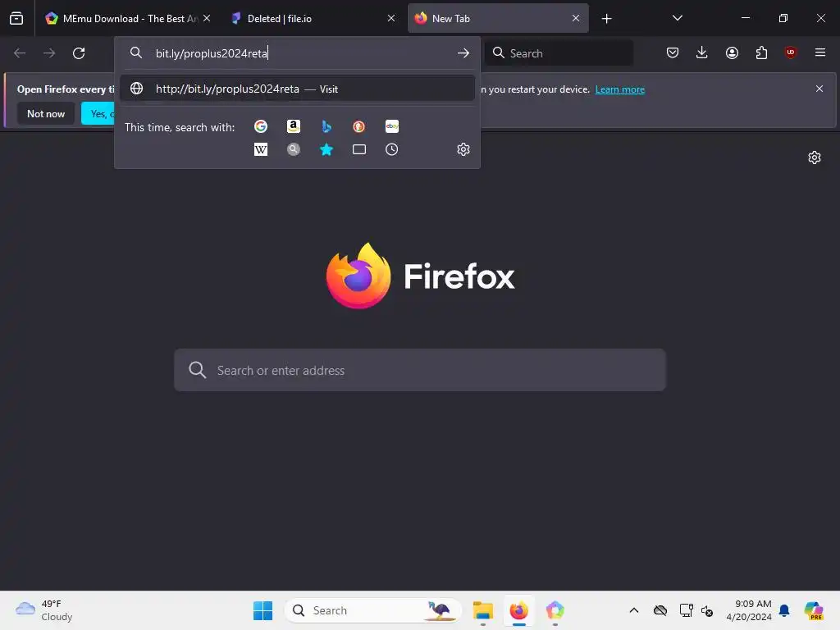Click the Search or enter address field
This screenshot has width=840, height=630.
coord(420,370)
